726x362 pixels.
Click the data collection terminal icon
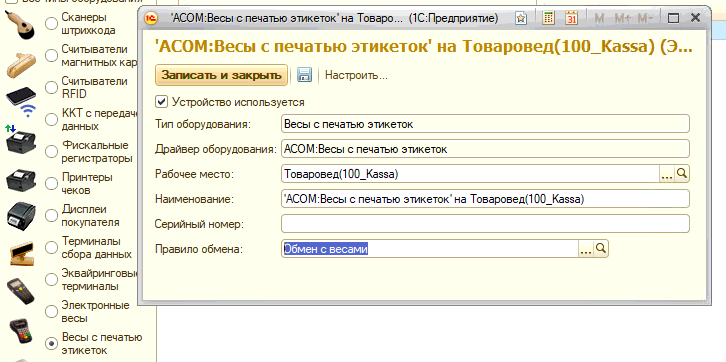pyautogui.click(x=21, y=291)
